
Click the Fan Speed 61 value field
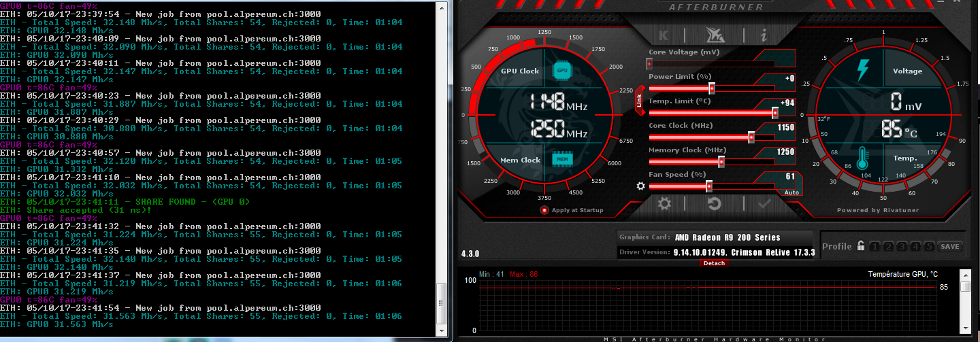point(788,177)
